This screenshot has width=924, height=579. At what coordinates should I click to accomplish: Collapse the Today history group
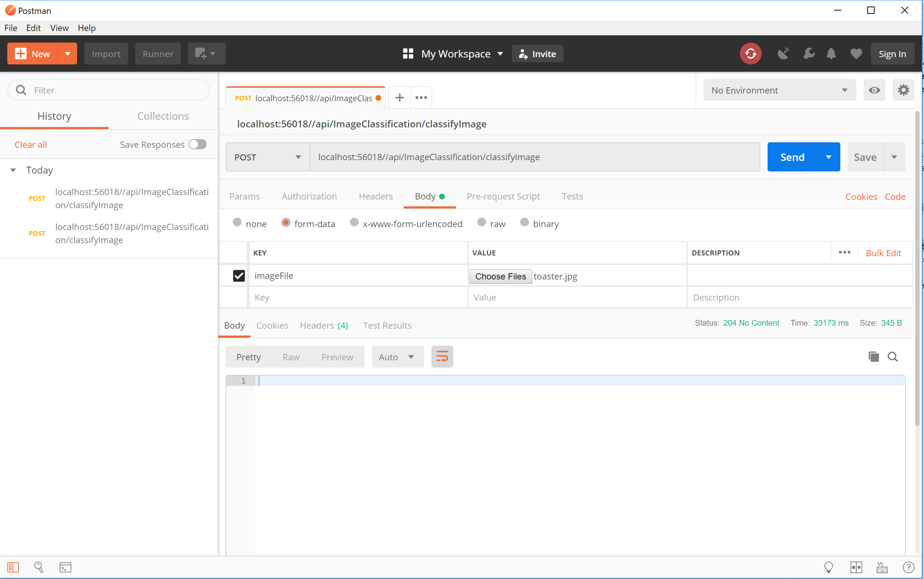(x=13, y=170)
